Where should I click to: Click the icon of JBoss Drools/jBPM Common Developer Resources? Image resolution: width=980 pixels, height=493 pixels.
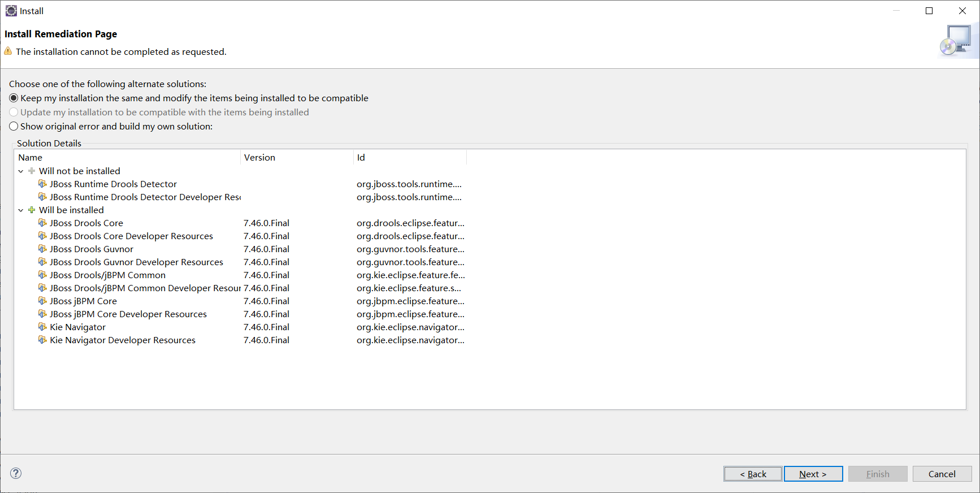(42, 288)
